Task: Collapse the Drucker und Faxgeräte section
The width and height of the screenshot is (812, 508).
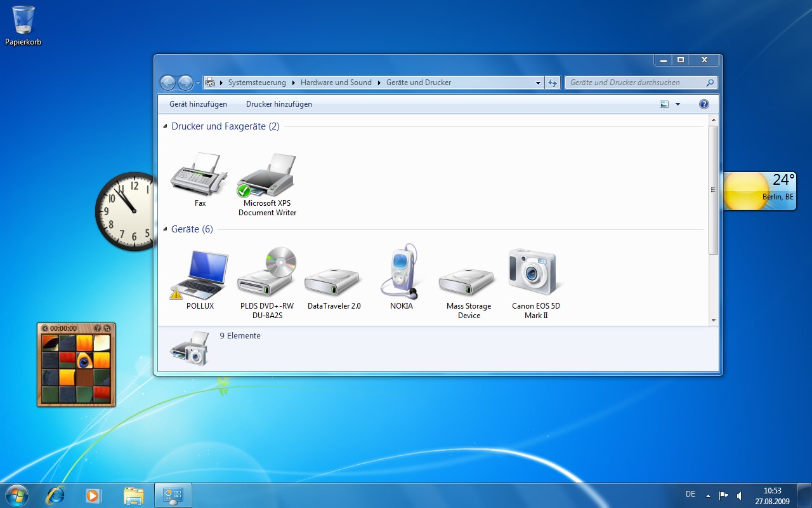Action: tap(166, 126)
